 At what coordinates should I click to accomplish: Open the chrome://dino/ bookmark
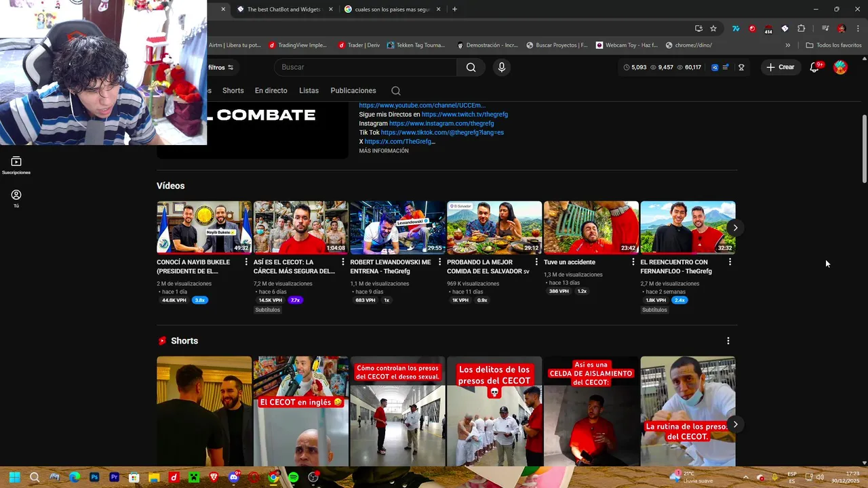pos(689,45)
